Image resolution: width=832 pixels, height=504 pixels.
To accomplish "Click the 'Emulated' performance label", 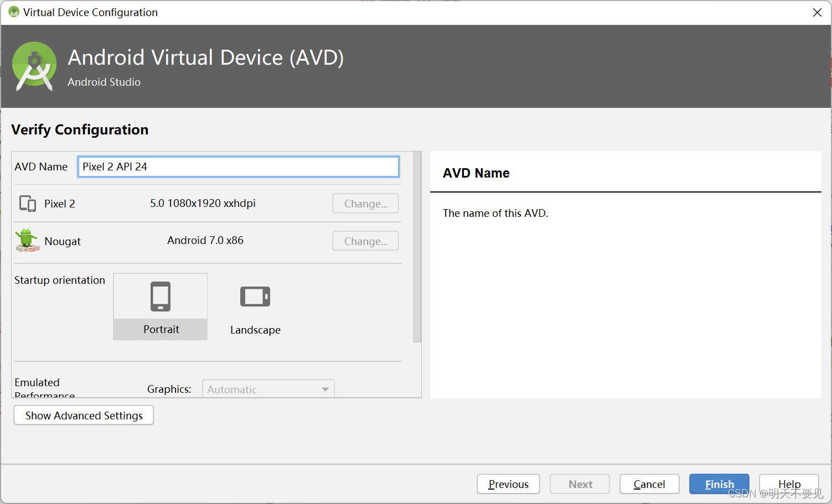I will (37, 382).
